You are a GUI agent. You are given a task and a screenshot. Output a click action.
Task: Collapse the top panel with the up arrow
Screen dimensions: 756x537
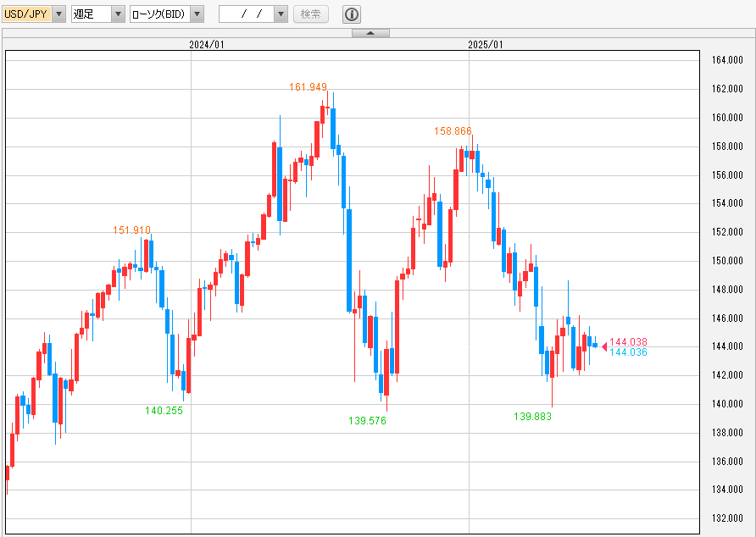pyautogui.click(x=370, y=33)
